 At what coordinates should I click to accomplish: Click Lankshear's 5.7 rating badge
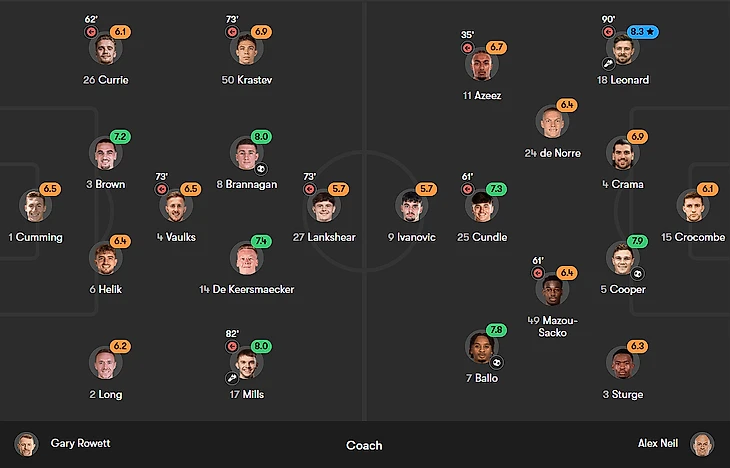coord(338,189)
